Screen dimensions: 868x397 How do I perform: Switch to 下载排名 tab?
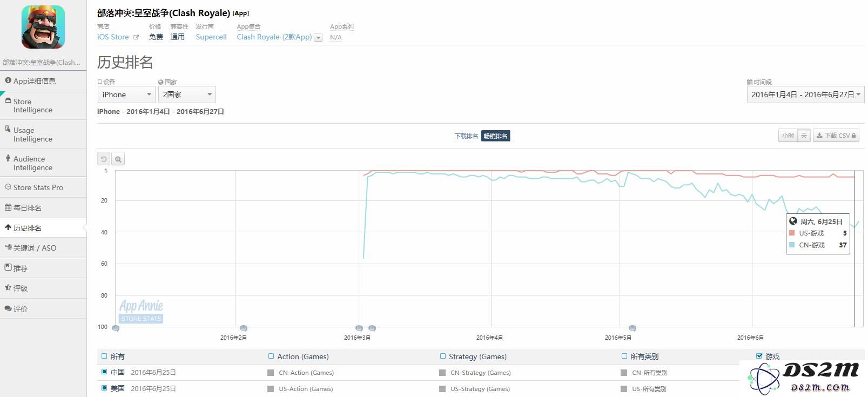pyautogui.click(x=466, y=136)
